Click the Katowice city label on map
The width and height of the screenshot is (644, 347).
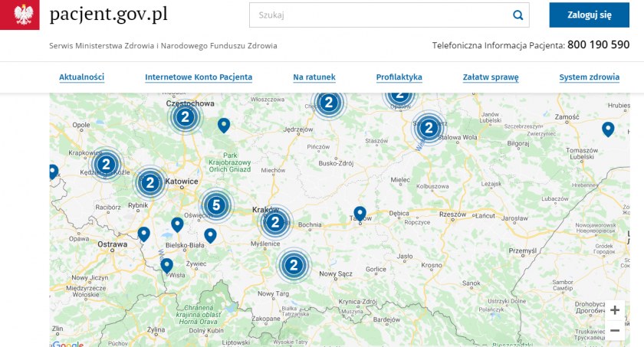182,182
